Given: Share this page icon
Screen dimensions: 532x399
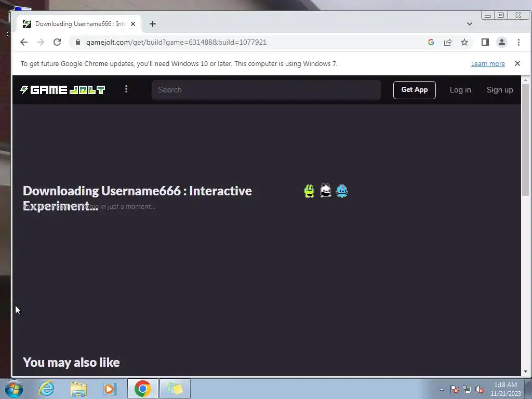Looking at the screenshot, I should point(448,42).
